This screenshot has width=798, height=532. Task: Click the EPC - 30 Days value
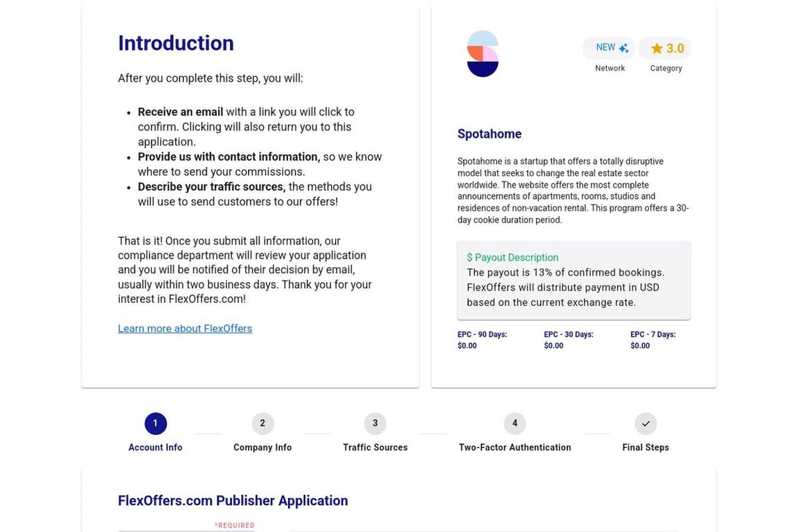point(553,346)
